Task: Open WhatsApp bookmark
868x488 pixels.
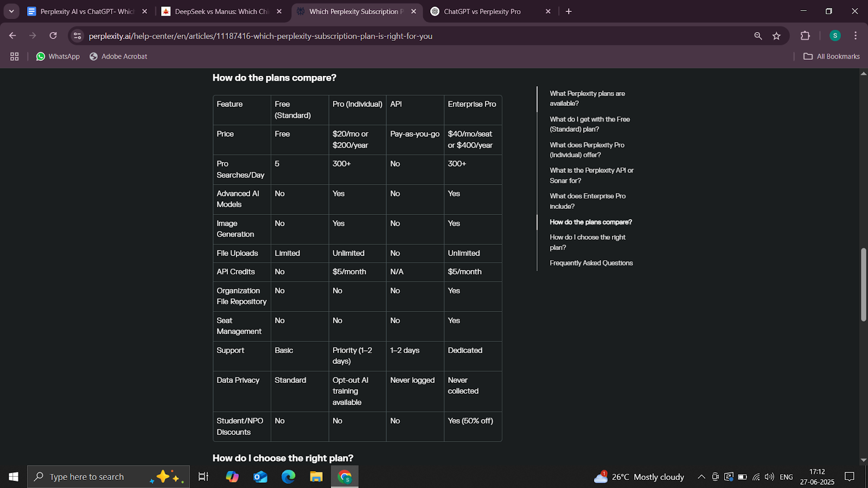Action: (x=58, y=56)
